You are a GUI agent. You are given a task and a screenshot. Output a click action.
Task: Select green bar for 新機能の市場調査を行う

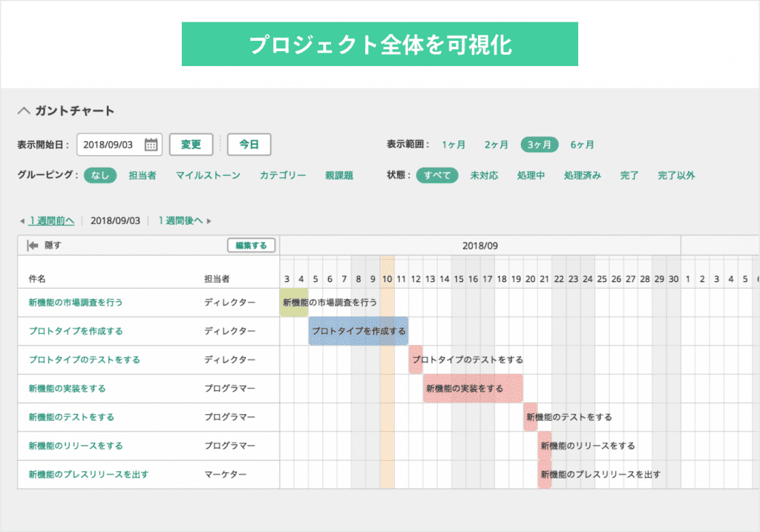pyautogui.click(x=294, y=302)
